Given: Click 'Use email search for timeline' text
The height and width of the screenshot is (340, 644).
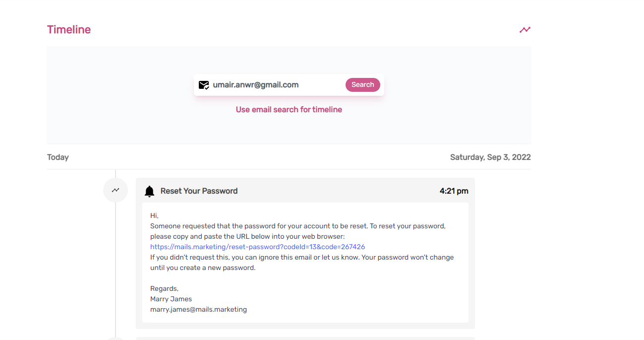Looking at the screenshot, I should tap(289, 110).
